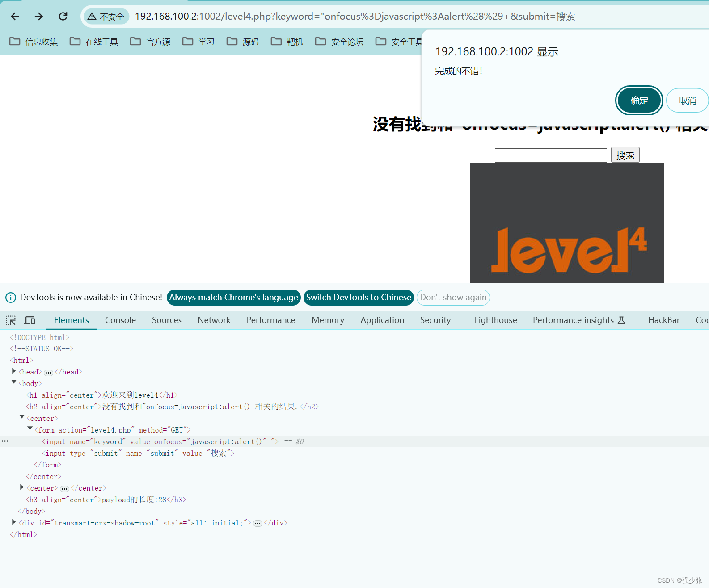
Task: Reload the page using the refresh icon
Action: [x=63, y=17]
